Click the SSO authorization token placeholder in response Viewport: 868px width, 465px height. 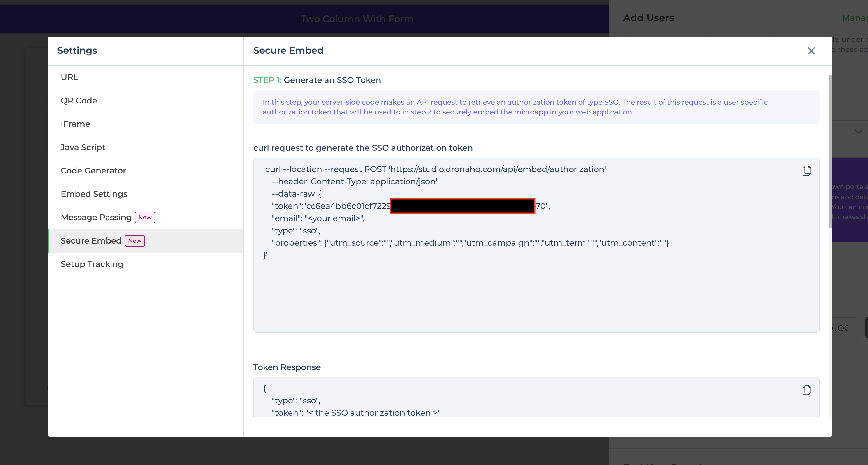373,413
